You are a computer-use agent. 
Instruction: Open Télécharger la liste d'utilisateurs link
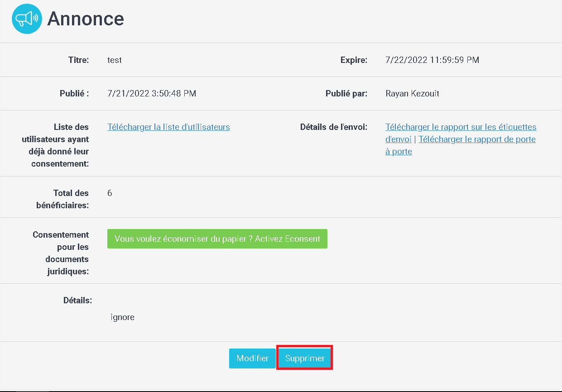(168, 127)
